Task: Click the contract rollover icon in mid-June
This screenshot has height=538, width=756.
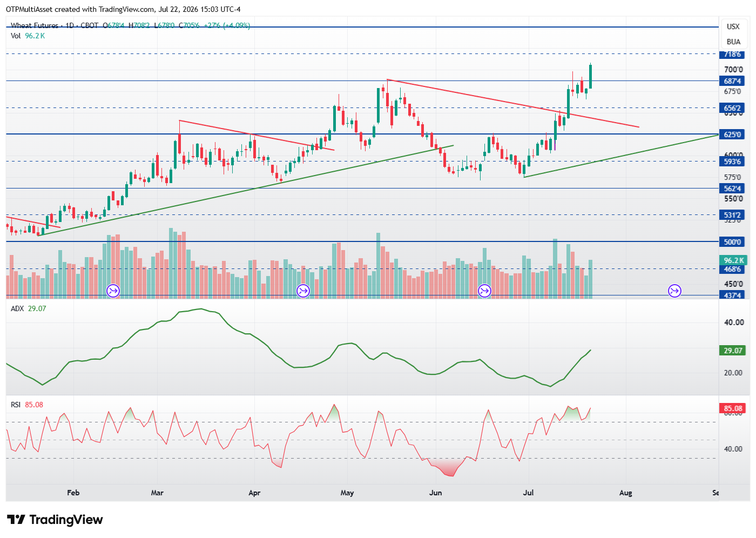Action: (484, 291)
